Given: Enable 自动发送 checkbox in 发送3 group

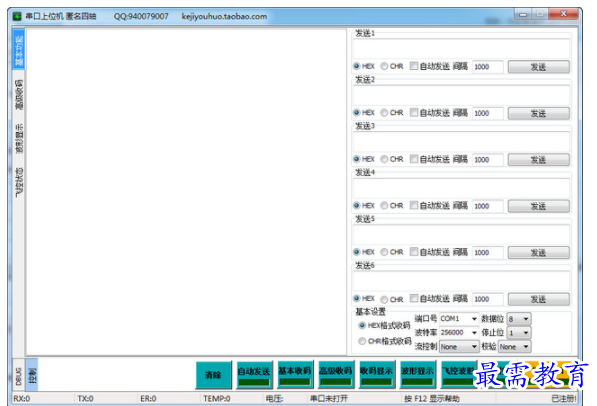Looking at the screenshot, I should click(413, 159).
